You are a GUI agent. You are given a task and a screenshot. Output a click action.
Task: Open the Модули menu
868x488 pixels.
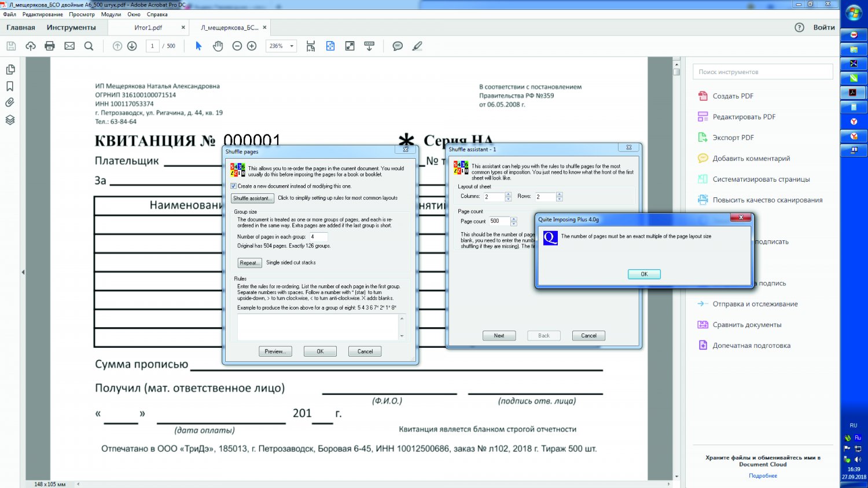[x=111, y=14]
